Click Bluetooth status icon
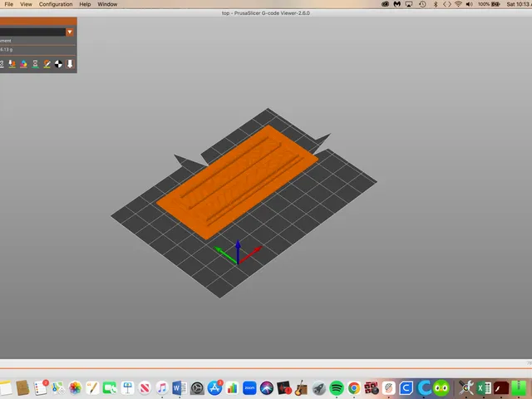The image size is (532, 399). tap(436, 4)
